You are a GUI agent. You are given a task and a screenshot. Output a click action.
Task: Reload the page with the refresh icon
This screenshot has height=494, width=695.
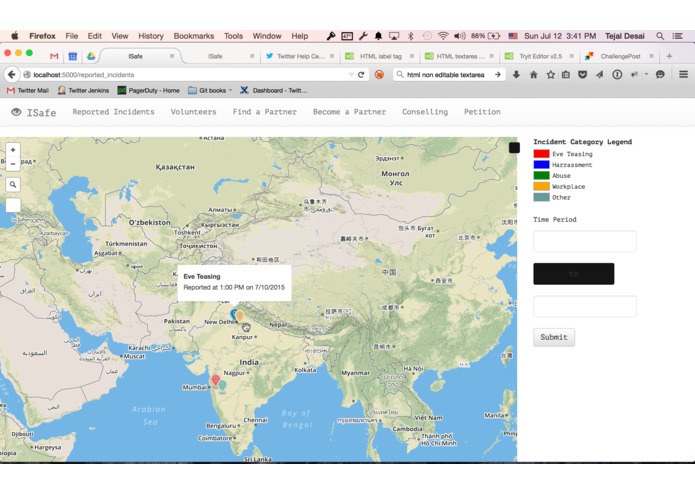coord(361,74)
